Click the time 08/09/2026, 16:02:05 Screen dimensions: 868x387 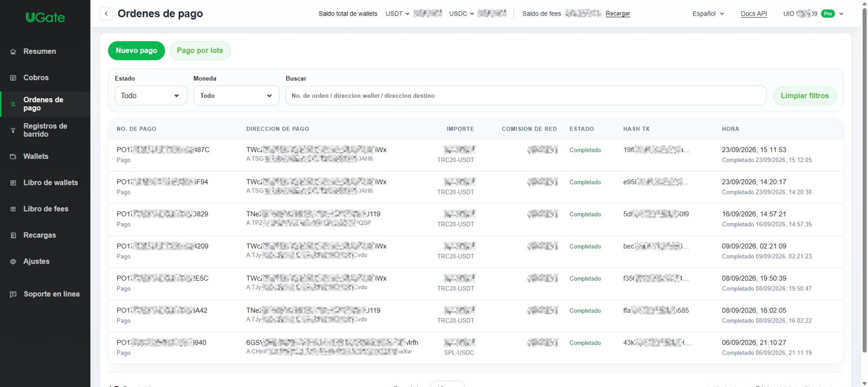tap(754, 311)
